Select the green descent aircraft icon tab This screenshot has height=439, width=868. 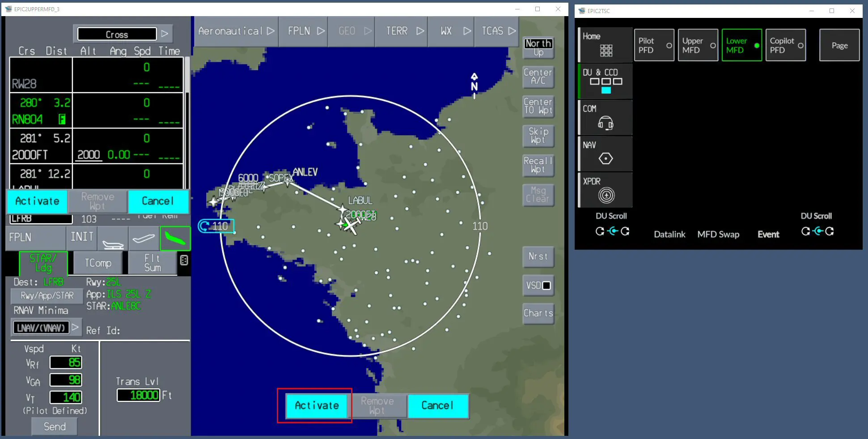point(175,238)
